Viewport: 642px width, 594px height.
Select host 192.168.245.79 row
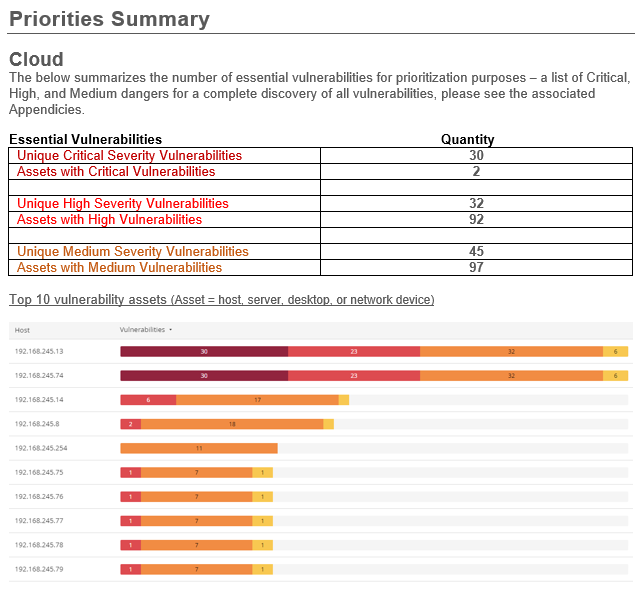[39, 569]
